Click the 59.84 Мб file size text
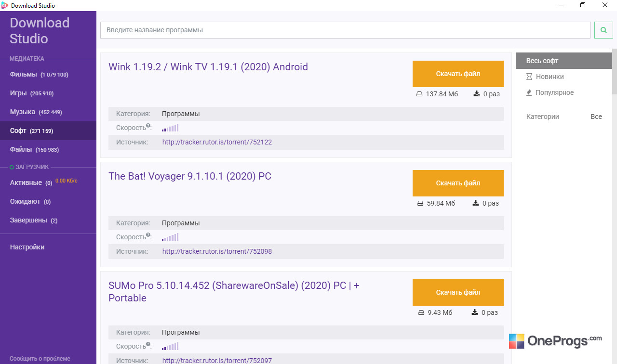Screen dimensions: 617x364 tap(441, 203)
